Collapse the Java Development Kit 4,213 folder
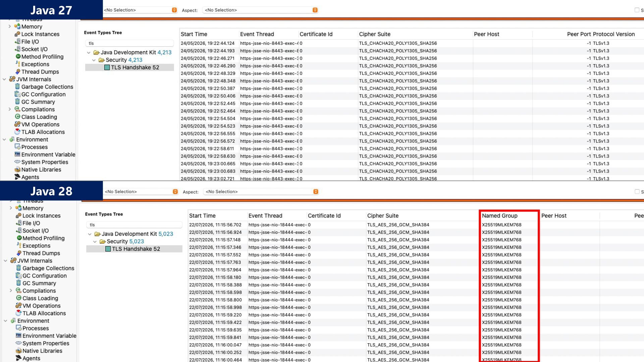The width and height of the screenshot is (644, 362). click(89, 53)
